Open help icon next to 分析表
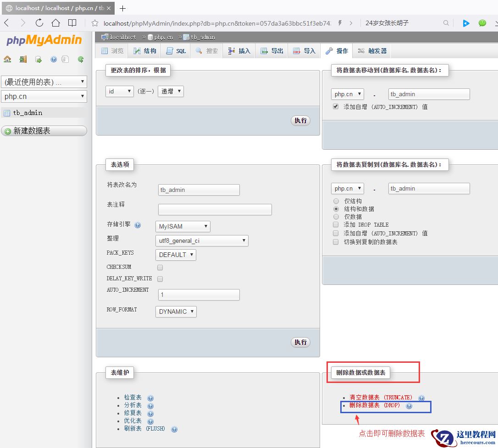Viewport: 498px width, 448px height. tap(150, 406)
